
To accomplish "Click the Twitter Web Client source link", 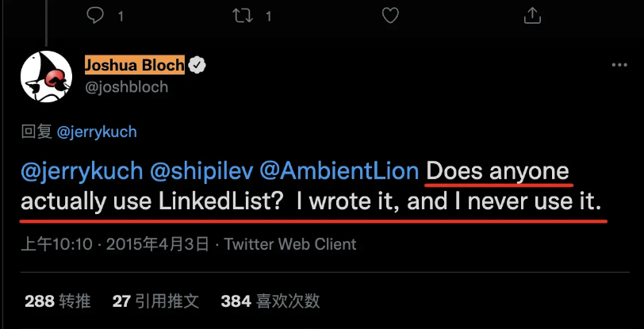I will tap(290, 244).
